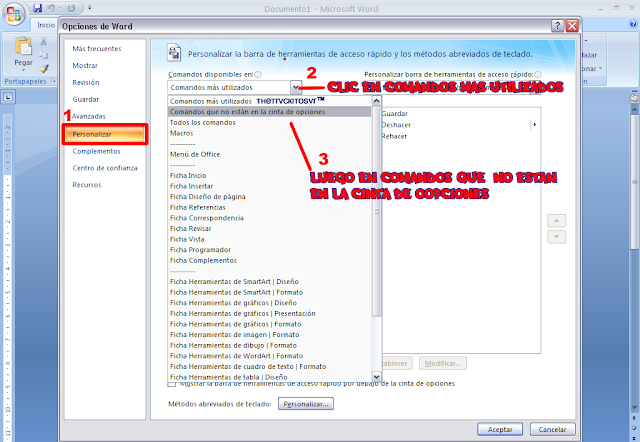
Task: Select Mostrar category
Action: pos(85,65)
